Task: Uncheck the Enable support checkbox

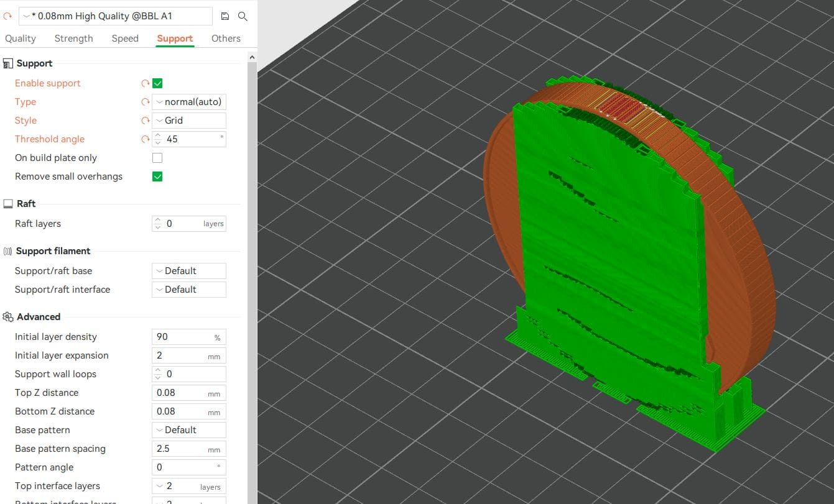Action: pos(157,83)
